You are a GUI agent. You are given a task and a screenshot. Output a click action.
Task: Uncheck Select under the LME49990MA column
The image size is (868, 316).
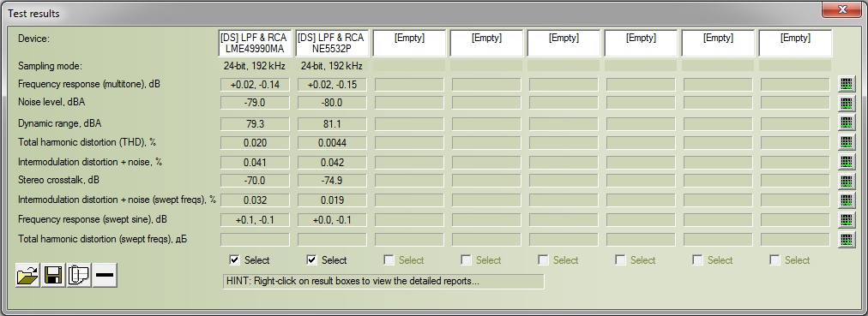235,259
